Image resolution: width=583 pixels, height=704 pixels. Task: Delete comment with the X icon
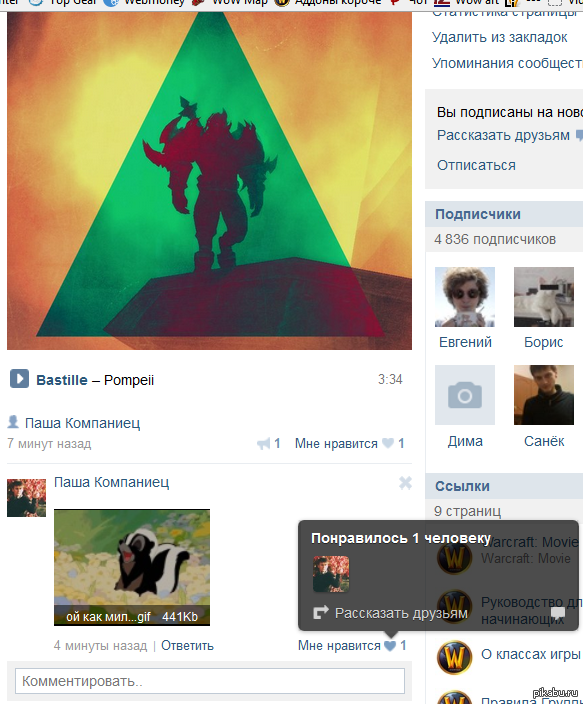coord(405,483)
